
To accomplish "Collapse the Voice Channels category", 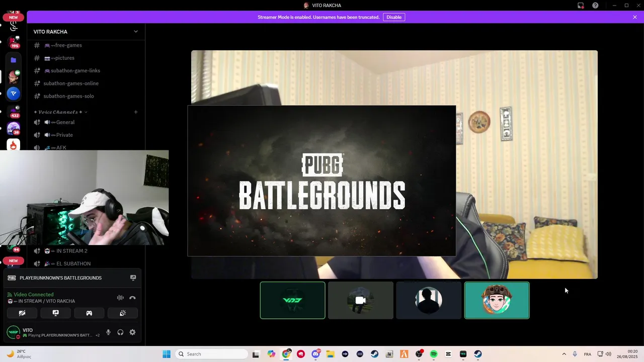I will pyautogui.click(x=60, y=112).
